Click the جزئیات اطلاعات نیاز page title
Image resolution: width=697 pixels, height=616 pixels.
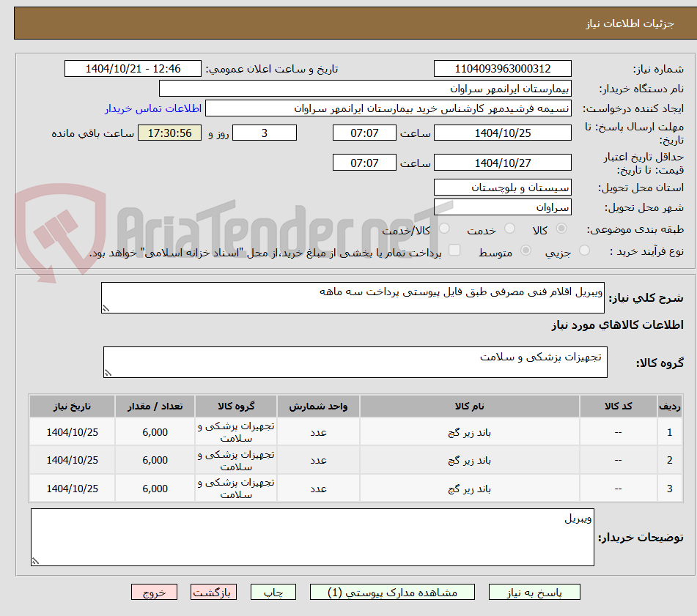(x=630, y=23)
